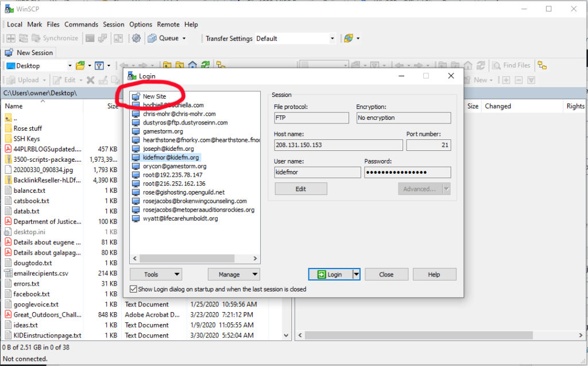This screenshot has width=588, height=366.
Task: Expand the local filter dropdown arrow
Action: pyautogui.click(x=109, y=66)
